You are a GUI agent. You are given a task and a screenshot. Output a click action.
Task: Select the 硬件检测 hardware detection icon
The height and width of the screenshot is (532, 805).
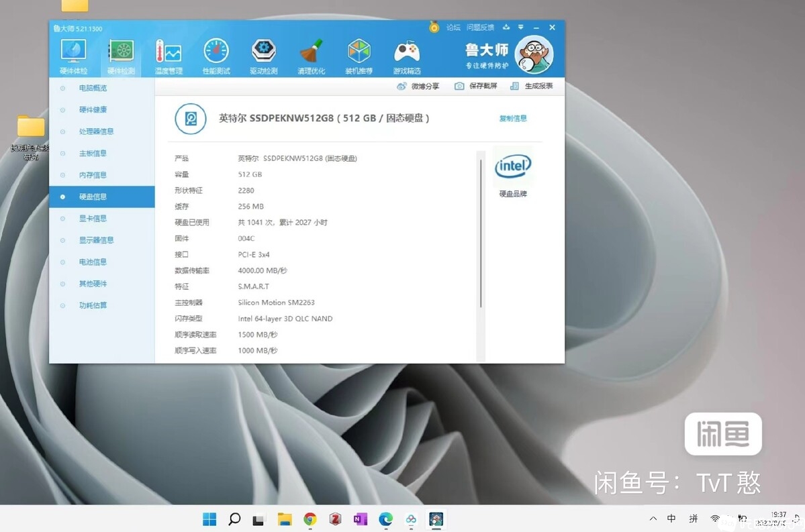pos(121,56)
